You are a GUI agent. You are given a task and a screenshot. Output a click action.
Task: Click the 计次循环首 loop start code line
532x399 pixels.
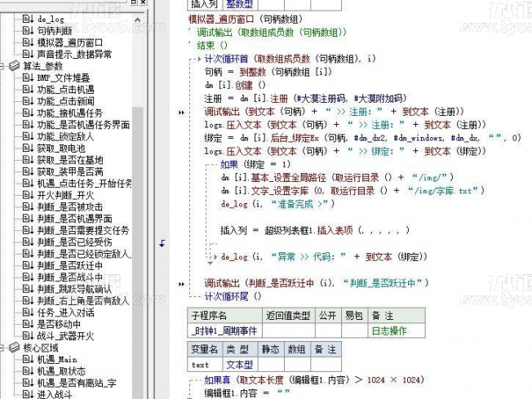290,59
